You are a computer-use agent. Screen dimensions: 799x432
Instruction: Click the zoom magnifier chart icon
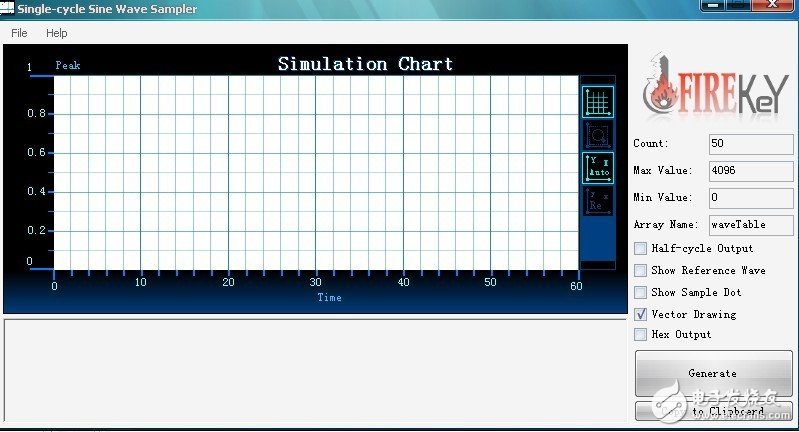[598, 135]
